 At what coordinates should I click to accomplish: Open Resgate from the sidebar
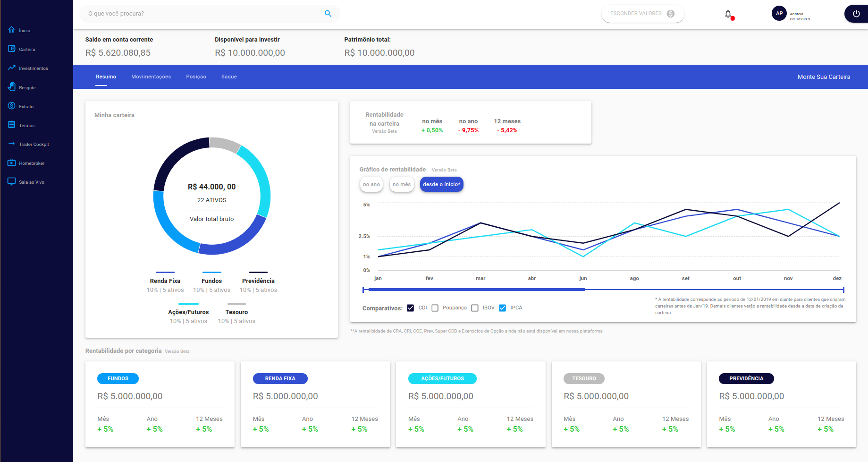coord(27,87)
